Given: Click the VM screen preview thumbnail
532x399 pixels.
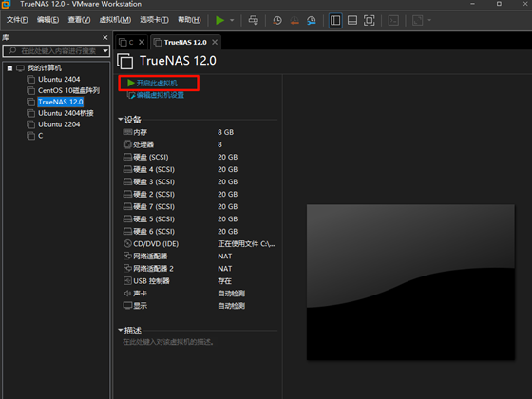Looking at the screenshot, I should coord(410,282).
